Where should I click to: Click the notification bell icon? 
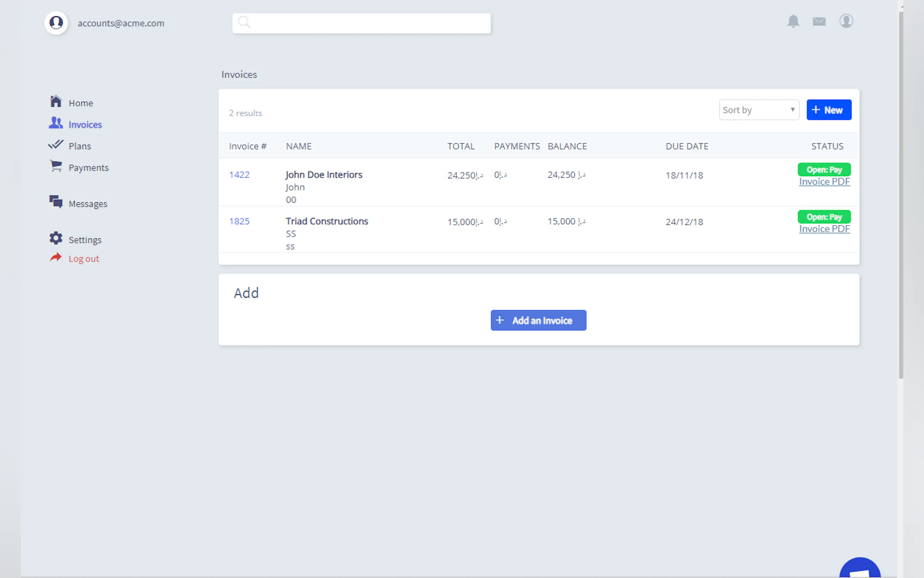[x=793, y=21]
